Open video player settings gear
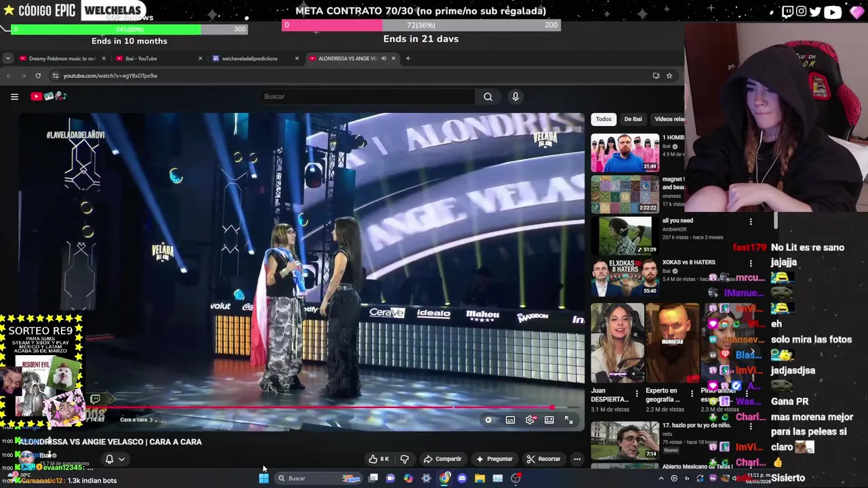868x488 pixels. [x=530, y=420]
